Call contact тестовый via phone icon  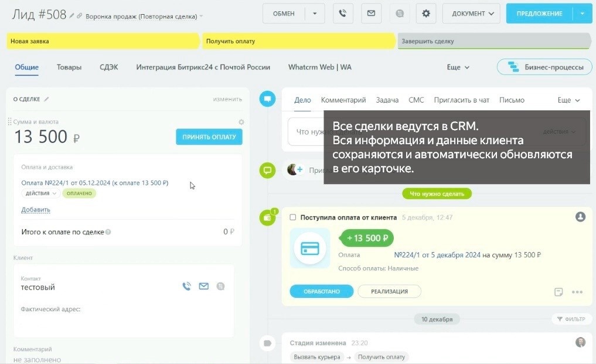[186, 286]
